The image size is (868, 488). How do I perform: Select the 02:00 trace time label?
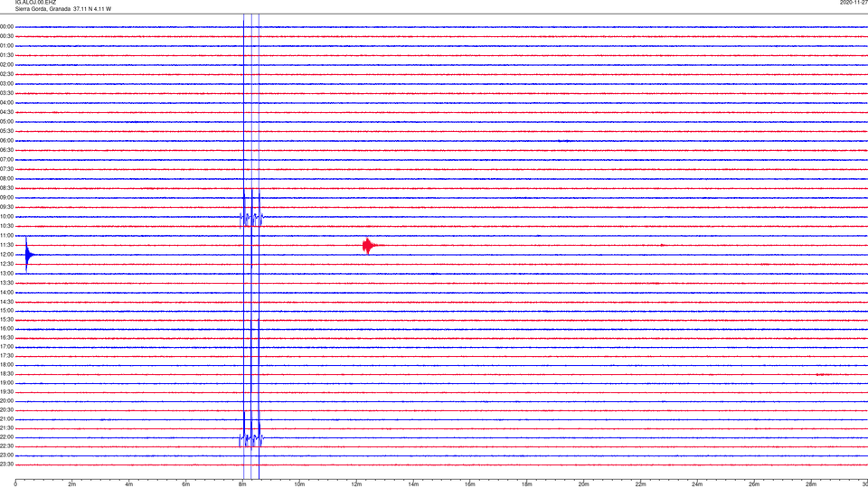(x=6, y=64)
